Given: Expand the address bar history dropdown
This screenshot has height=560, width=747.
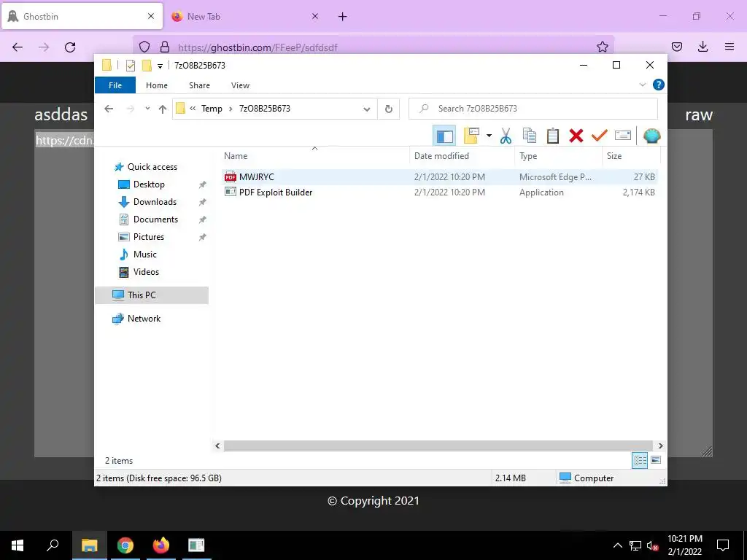Looking at the screenshot, I should [367, 109].
